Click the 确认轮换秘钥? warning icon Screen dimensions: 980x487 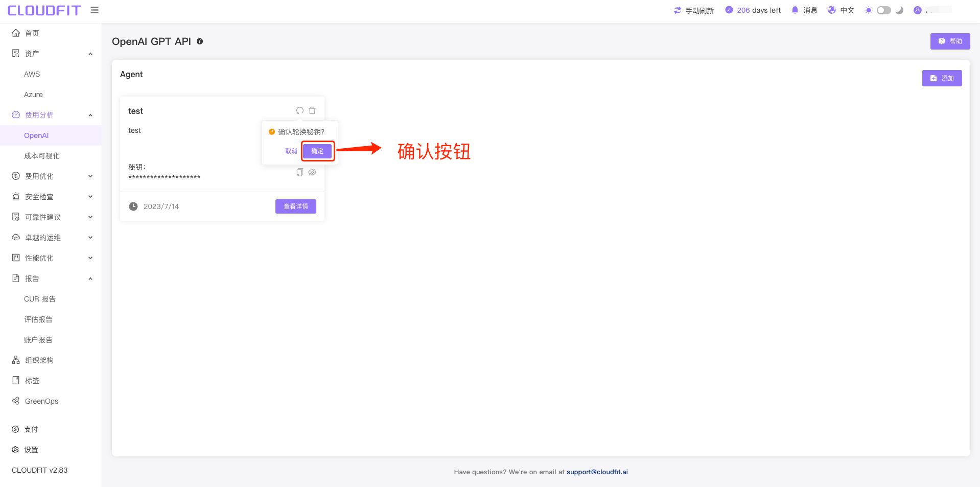(x=272, y=132)
